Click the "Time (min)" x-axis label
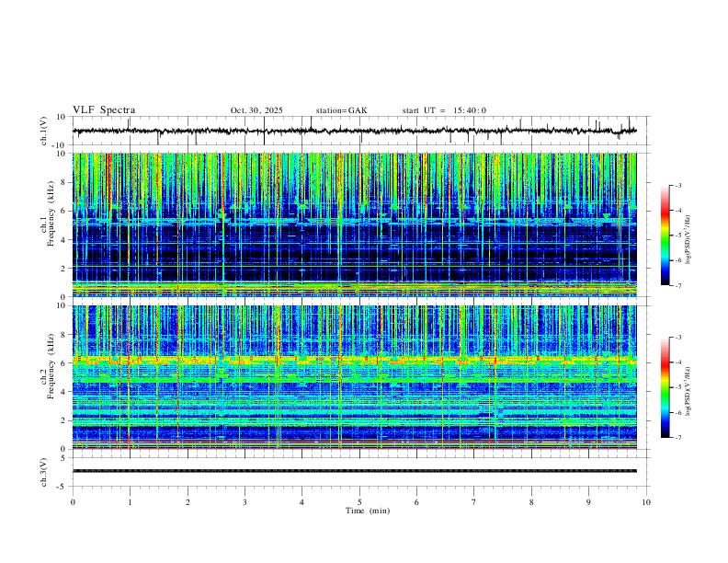The width and height of the screenshot is (728, 563). click(368, 511)
